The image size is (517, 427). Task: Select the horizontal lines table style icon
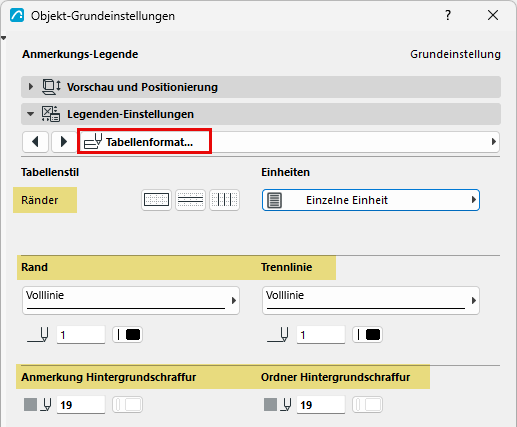[x=190, y=200]
